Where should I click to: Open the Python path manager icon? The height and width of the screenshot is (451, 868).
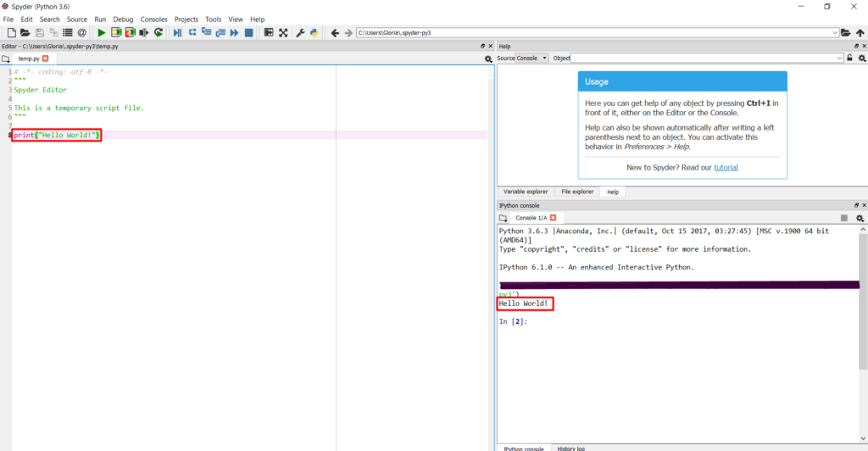pos(314,33)
